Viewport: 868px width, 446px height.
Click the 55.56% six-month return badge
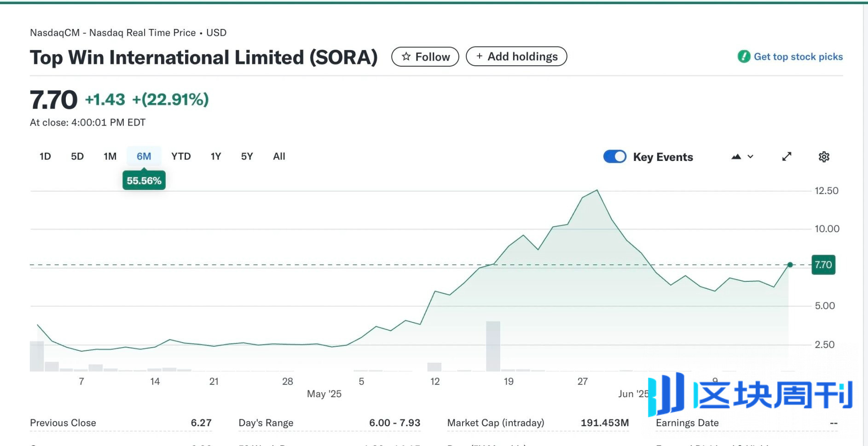(x=144, y=180)
